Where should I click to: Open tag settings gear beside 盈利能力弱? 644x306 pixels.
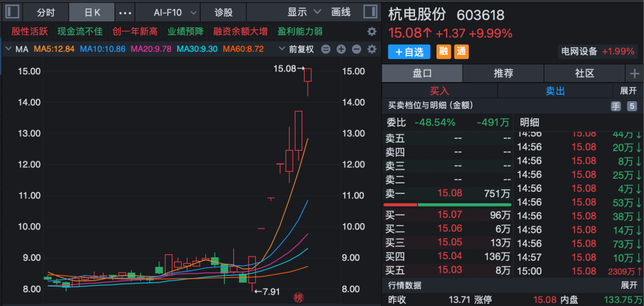371,32
